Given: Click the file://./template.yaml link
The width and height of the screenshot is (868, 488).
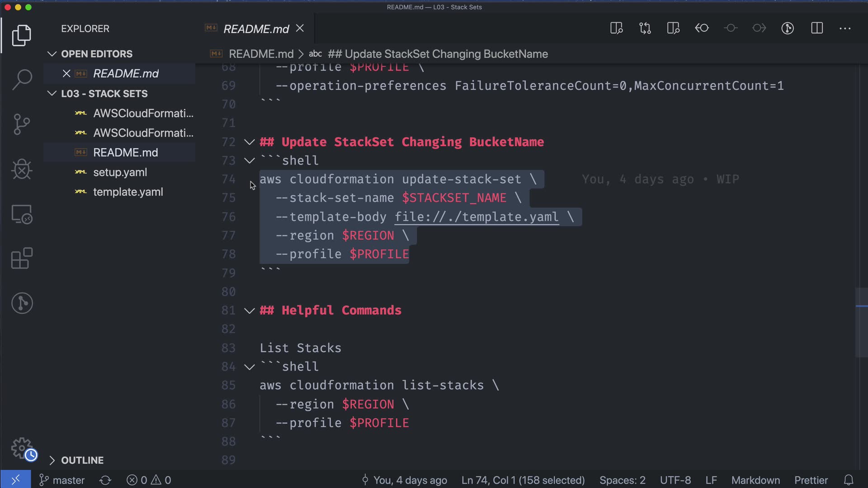Looking at the screenshot, I should (476, 217).
